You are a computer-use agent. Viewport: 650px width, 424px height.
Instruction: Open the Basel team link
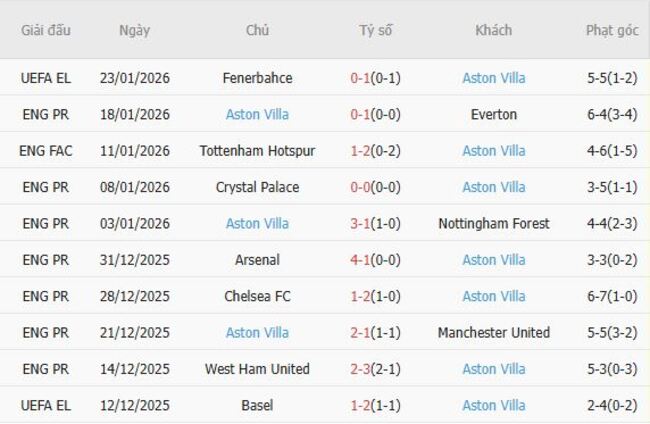pyautogui.click(x=257, y=405)
